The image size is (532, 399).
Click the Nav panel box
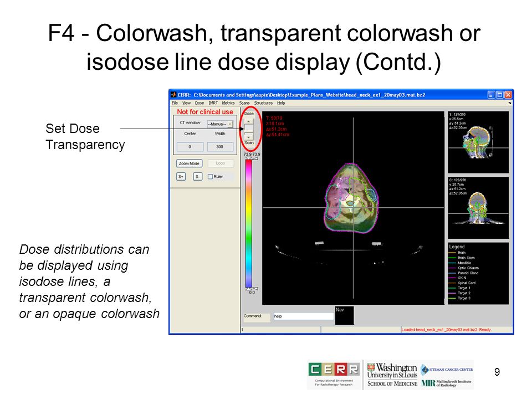[344, 315]
